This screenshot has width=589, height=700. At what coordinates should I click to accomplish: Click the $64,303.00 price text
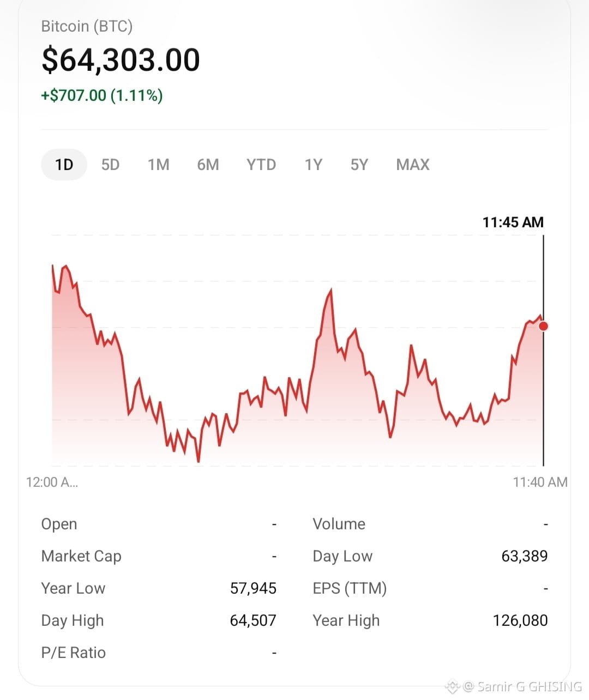point(121,60)
